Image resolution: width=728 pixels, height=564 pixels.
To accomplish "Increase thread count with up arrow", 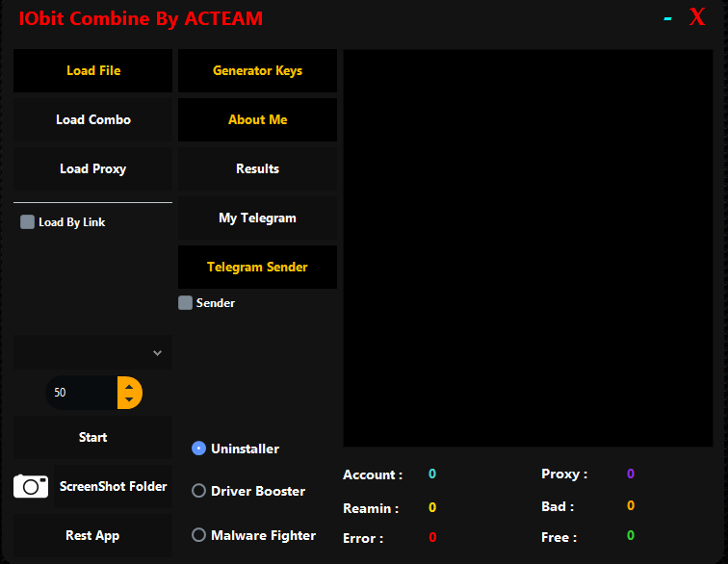I will click(x=130, y=386).
